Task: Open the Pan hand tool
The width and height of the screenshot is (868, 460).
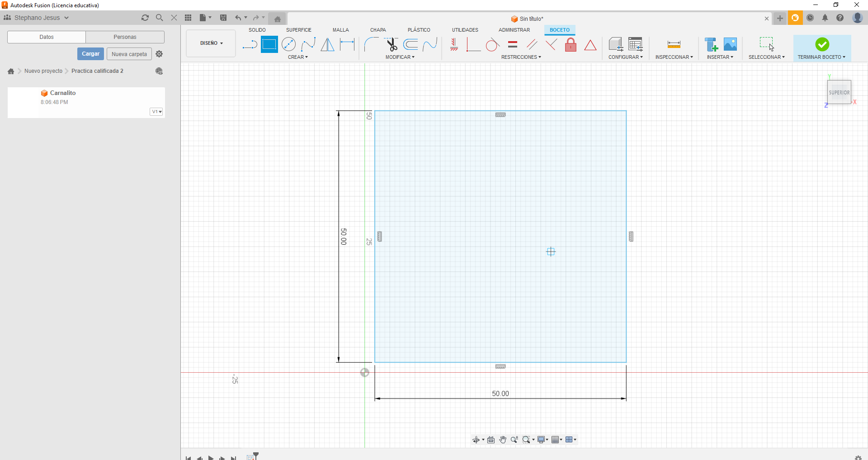Action: (x=503, y=440)
